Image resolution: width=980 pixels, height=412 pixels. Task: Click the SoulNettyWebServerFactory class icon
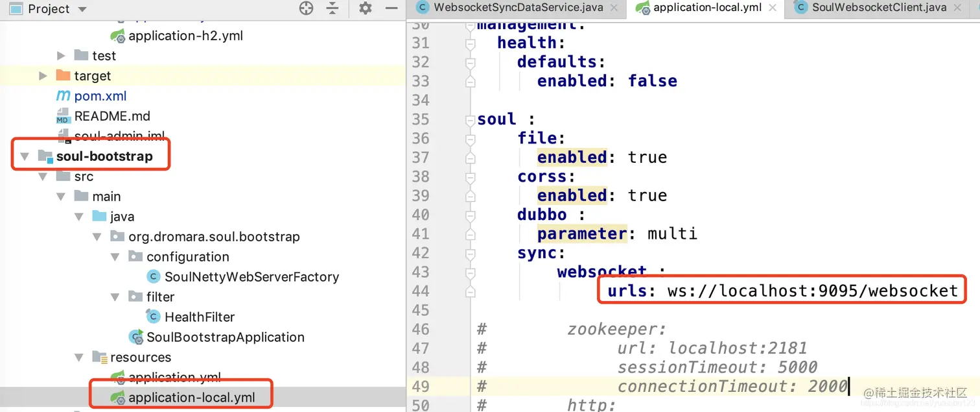(x=154, y=277)
